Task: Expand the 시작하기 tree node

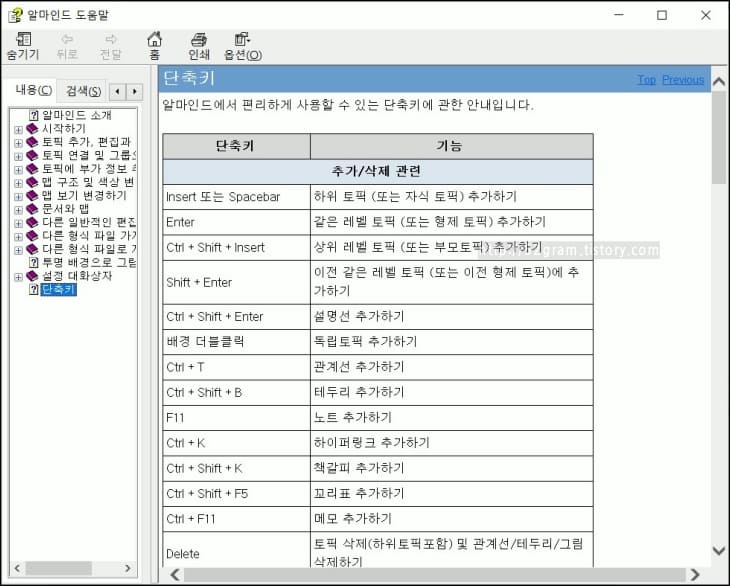Action: click(x=18, y=129)
